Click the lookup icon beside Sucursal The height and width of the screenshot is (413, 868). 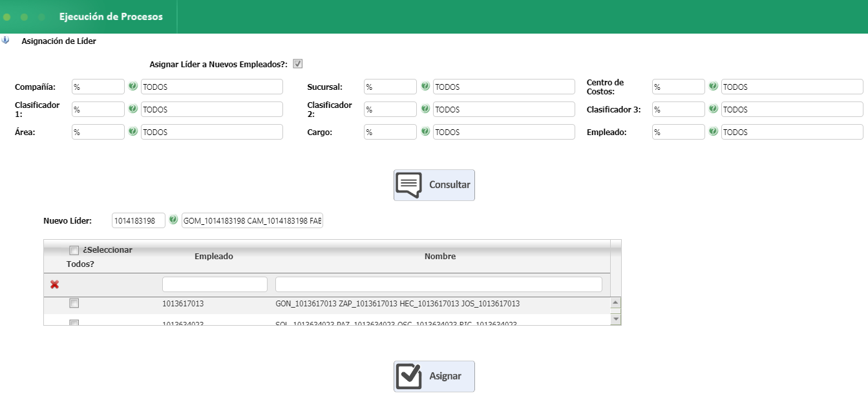coord(425,86)
